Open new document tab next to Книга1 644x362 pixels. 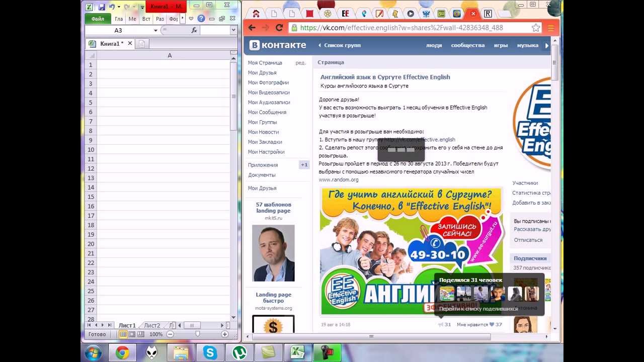tap(142, 44)
